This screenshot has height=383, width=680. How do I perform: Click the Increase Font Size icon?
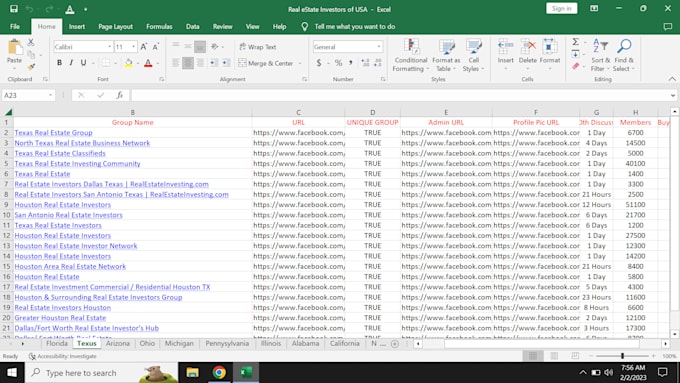[144, 46]
